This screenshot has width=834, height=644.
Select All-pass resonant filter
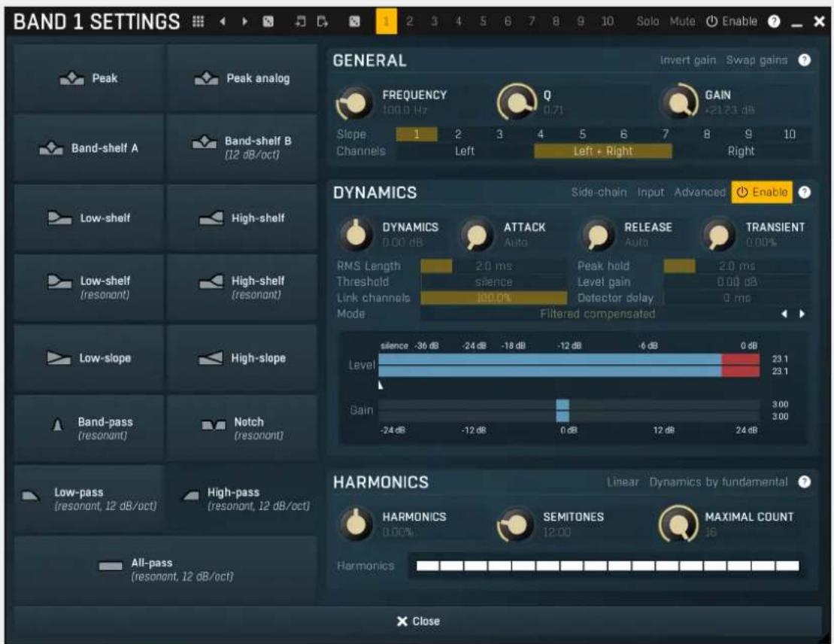point(165,569)
